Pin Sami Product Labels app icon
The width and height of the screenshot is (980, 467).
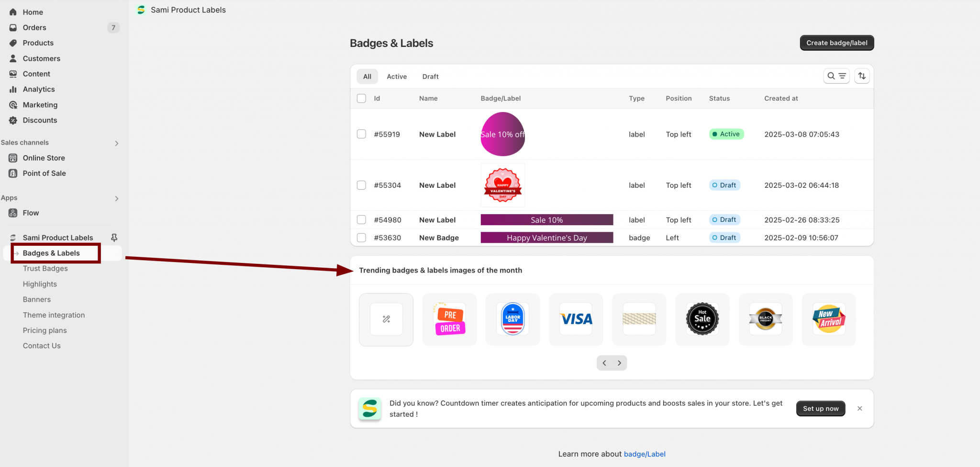114,238
